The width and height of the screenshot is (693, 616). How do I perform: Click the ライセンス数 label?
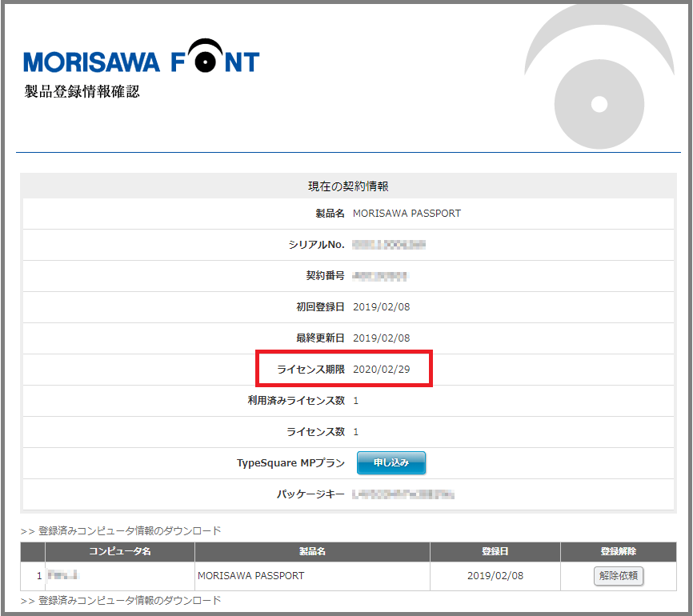[x=315, y=432]
